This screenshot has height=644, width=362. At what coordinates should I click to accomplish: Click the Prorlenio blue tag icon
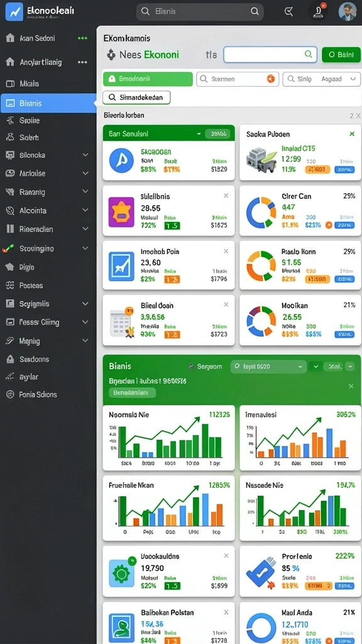coord(261,572)
